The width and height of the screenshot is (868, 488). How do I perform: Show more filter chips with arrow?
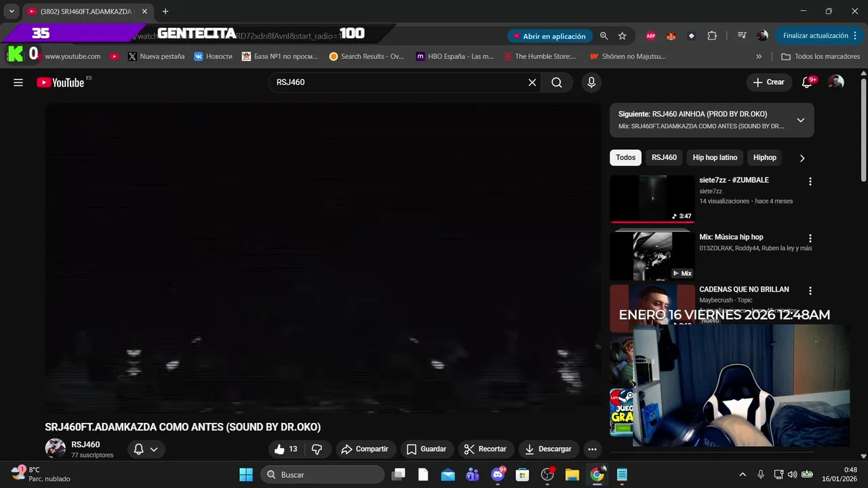(x=802, y=158)
